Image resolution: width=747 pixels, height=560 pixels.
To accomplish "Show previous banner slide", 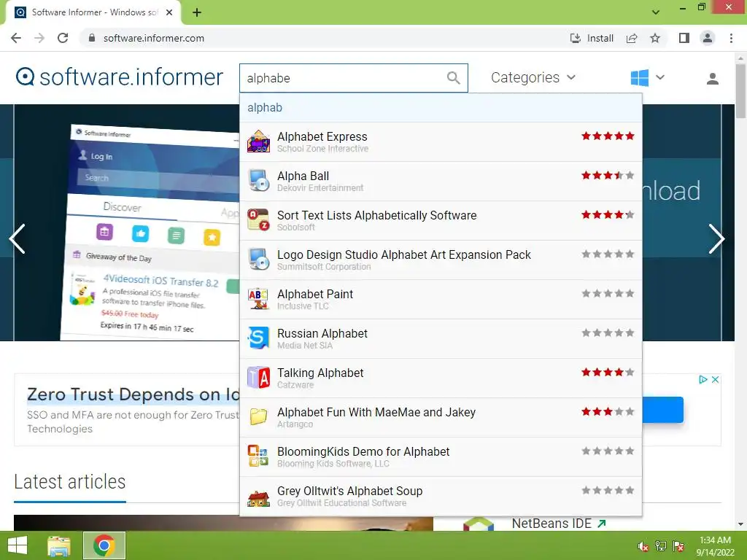I will pos(18,238).
